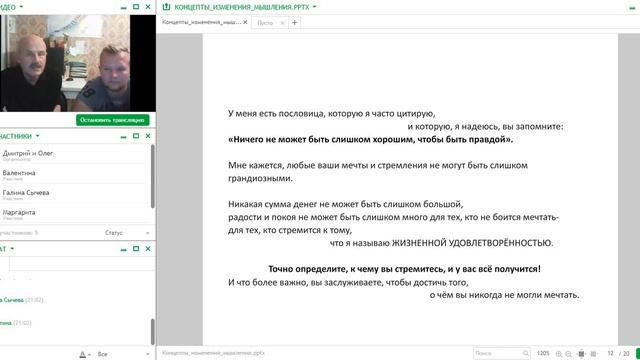
Task: Switch to the Концепты_изменения_мышления document tab
Action: [201, 22]
